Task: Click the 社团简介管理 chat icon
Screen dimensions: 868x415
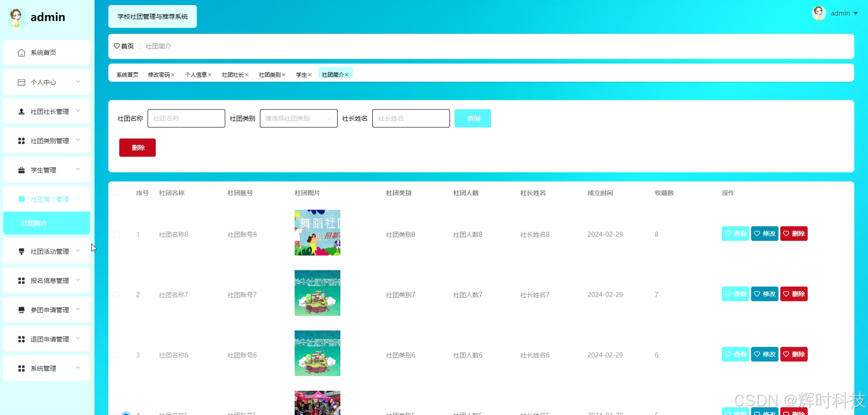Action: coord(21,199)
